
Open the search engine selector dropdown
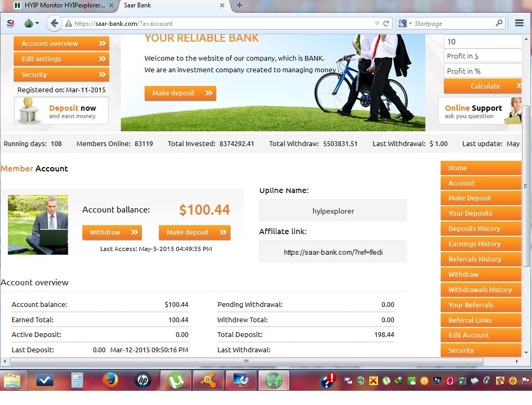403,23
